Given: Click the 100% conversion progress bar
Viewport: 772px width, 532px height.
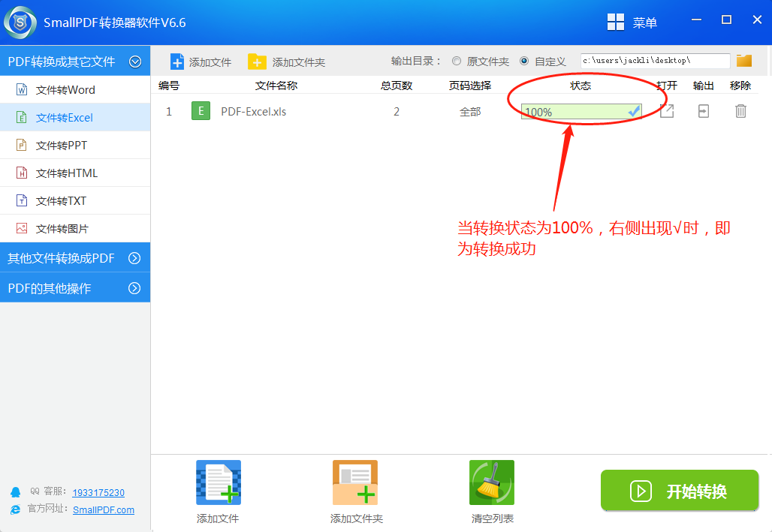Looking at the screenshot, I should click(581, 112).
